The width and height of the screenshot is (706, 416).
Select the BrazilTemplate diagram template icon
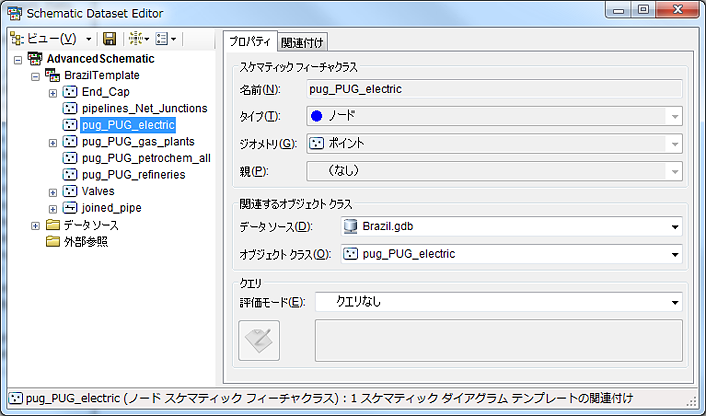53,75
